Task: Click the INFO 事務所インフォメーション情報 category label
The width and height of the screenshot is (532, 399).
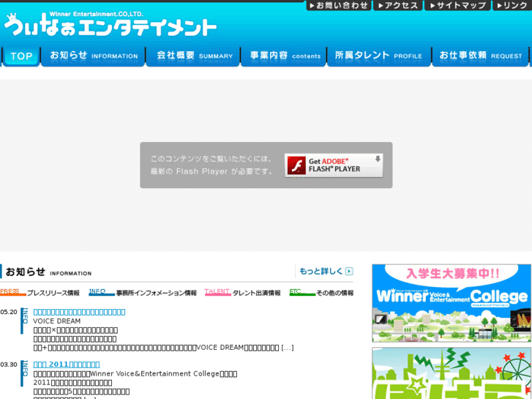Action: tap(143, 292)
